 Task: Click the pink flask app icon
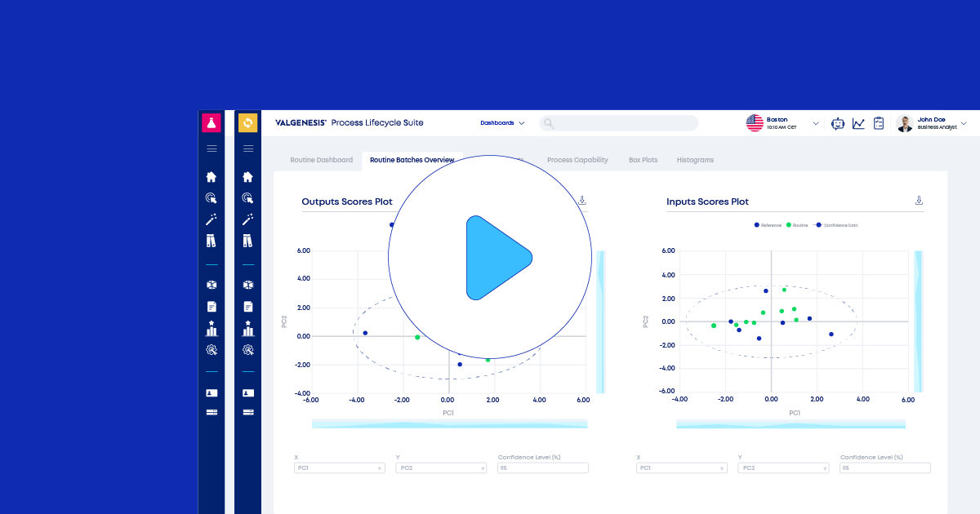tap(212, 122)
